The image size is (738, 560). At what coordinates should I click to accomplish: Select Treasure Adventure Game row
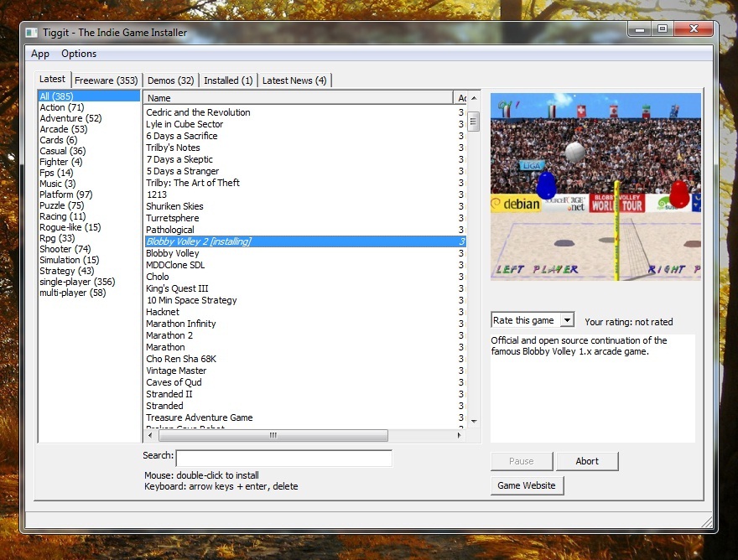tap(305, 417)
